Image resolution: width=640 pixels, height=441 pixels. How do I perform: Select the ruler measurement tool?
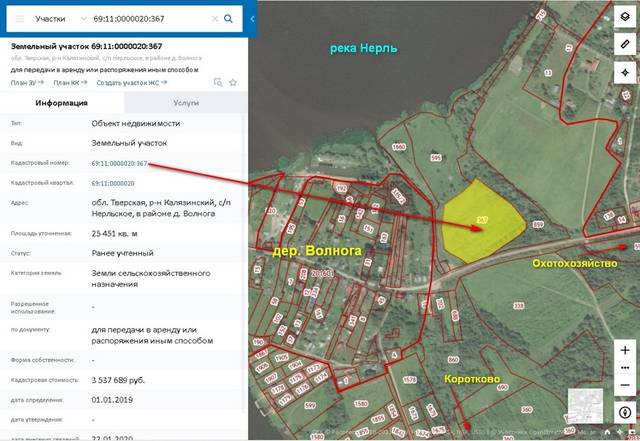coord(625,45)
